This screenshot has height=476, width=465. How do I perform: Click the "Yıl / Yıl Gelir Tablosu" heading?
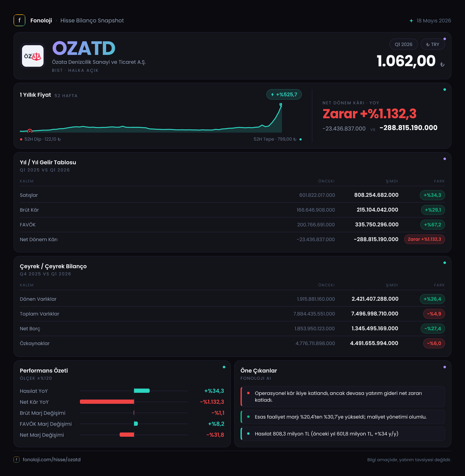tap(48, 162)
